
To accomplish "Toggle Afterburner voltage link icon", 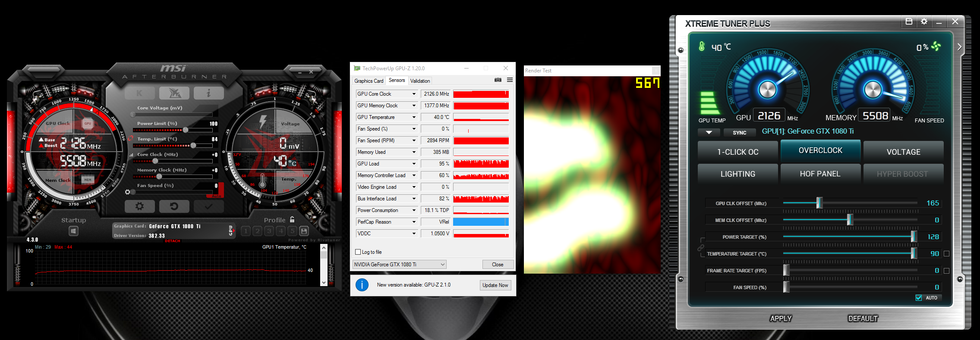I will pos(130,139).
